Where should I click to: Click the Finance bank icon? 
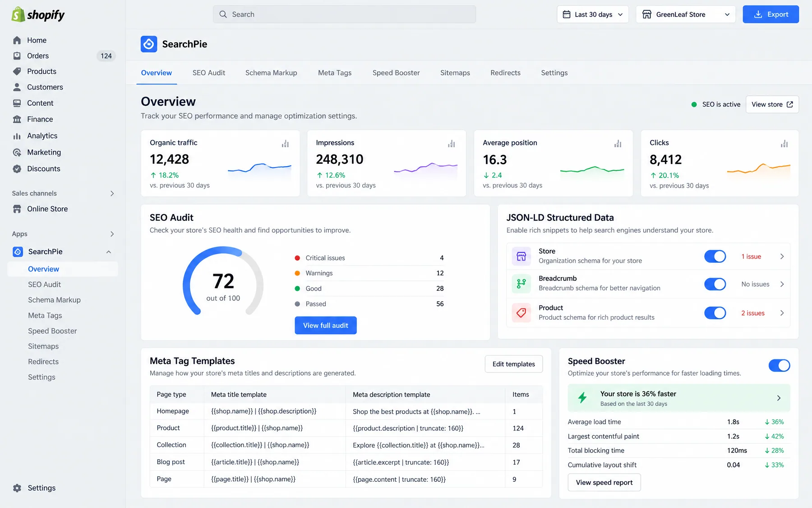(17, 119)
